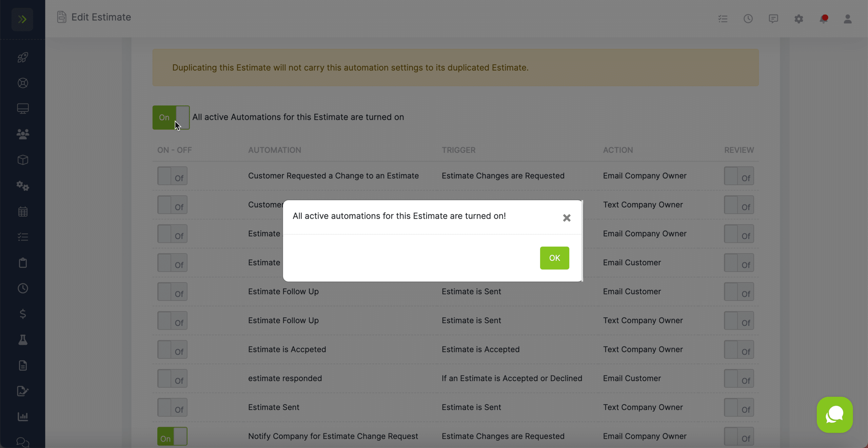Viewport: 868px width, 448px height.
Task: Toggle review switch for Estimate is Accpeted row
Action: tap(739, 349)
